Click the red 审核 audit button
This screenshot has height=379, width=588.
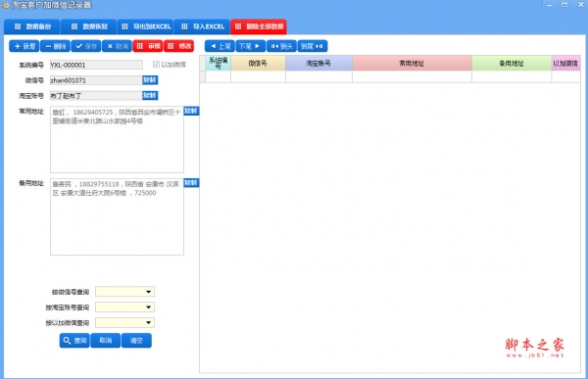click(x=148, y=46)
